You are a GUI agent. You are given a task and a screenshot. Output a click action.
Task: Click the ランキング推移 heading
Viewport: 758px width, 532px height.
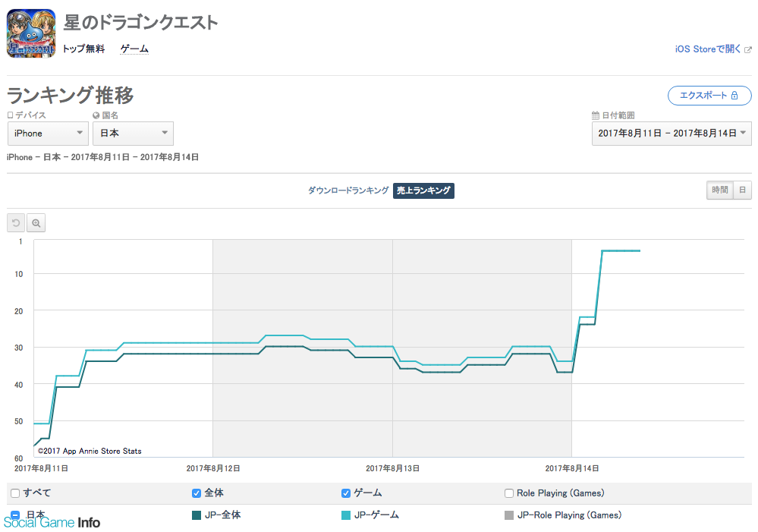(70, 95)
